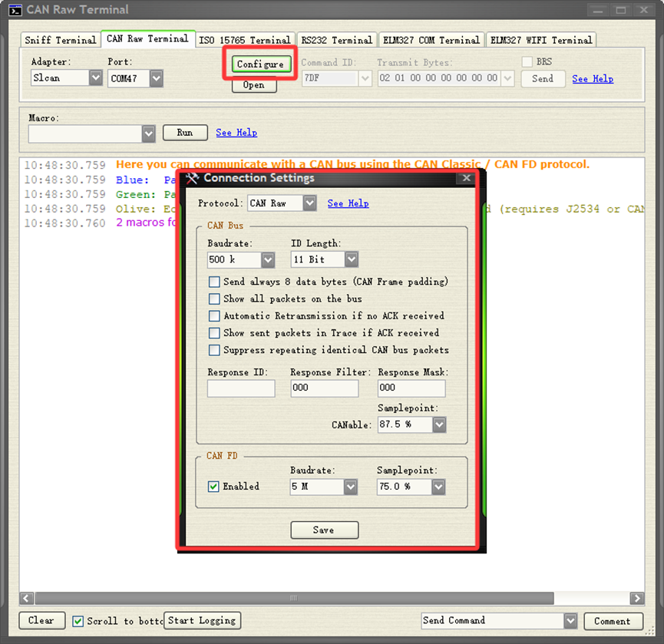Screen dimensions: 664x644
Task: Open the CAN FD Samplepoint 75.0 % dropdown
Action: pos(438,487)
